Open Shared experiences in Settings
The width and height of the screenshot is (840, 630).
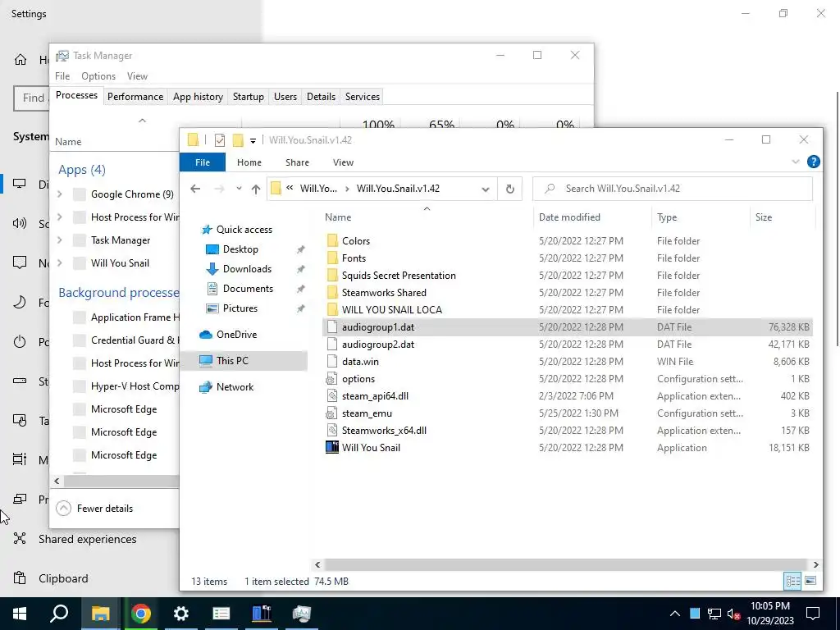pos(87,539)
